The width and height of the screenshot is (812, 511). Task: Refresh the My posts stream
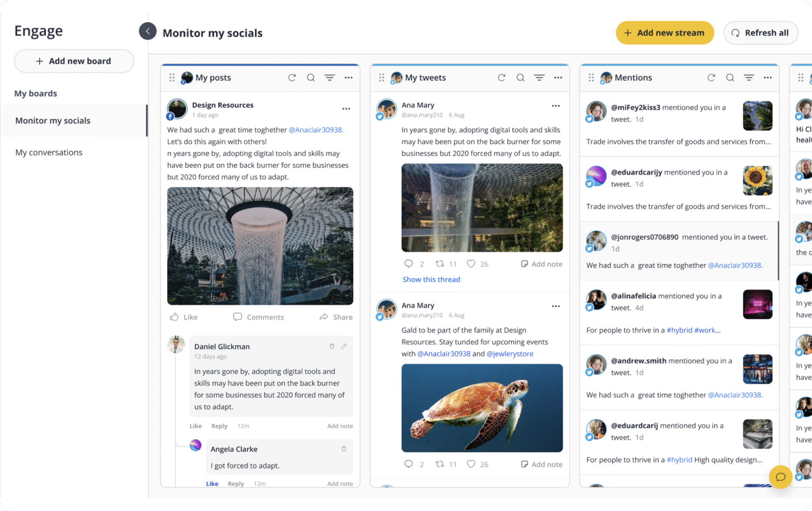pos(292,78)
